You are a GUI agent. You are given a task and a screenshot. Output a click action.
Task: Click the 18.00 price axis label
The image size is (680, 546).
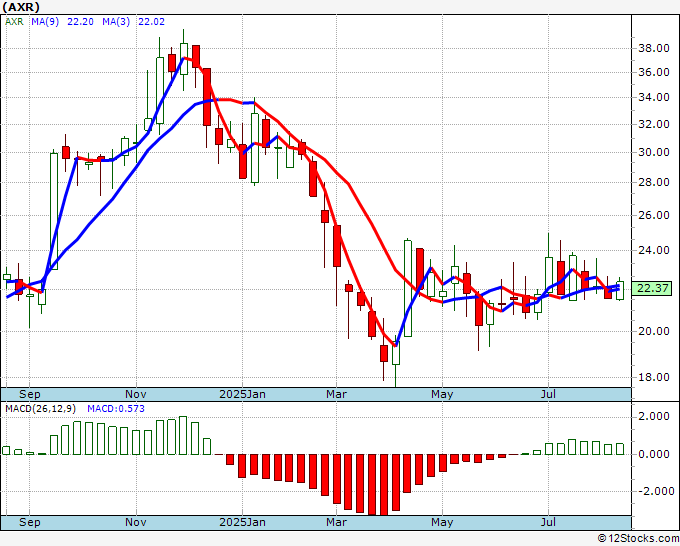(654, 377)
